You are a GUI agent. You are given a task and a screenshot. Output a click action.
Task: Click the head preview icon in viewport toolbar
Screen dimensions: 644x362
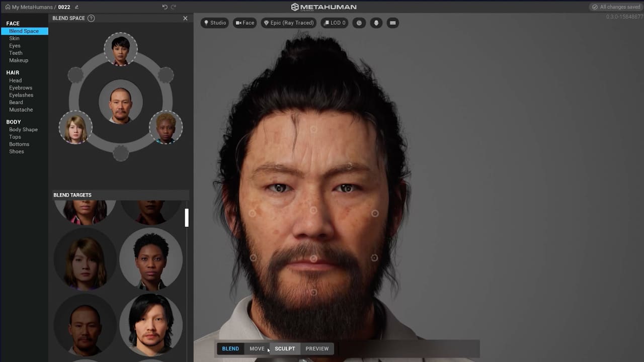tap(376, 23)
